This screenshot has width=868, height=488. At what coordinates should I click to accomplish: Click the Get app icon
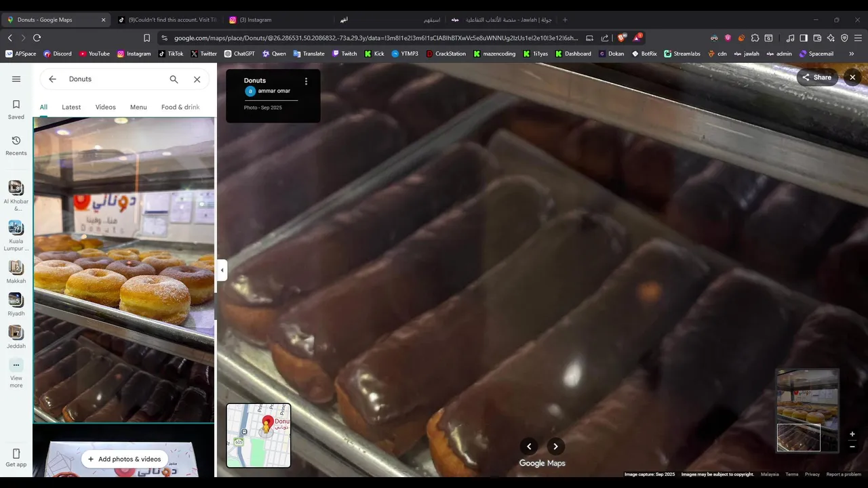(x=16, y=457)
